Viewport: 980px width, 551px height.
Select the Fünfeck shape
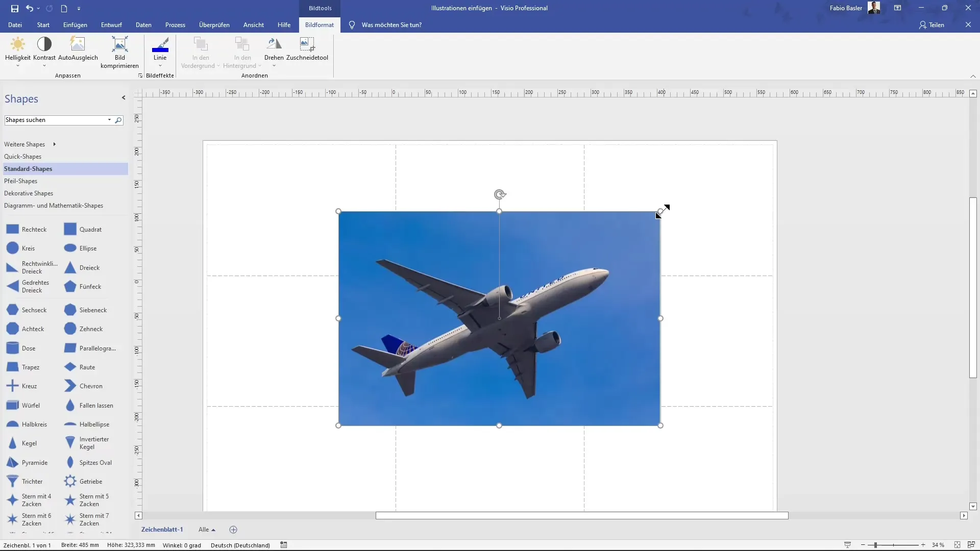(x=83, y=287)
